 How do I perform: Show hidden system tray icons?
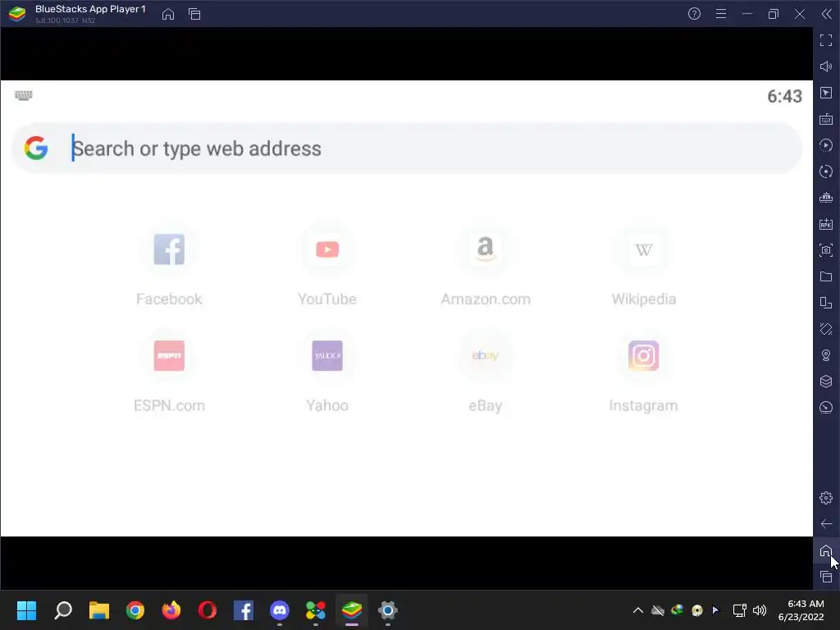(638, 610)
